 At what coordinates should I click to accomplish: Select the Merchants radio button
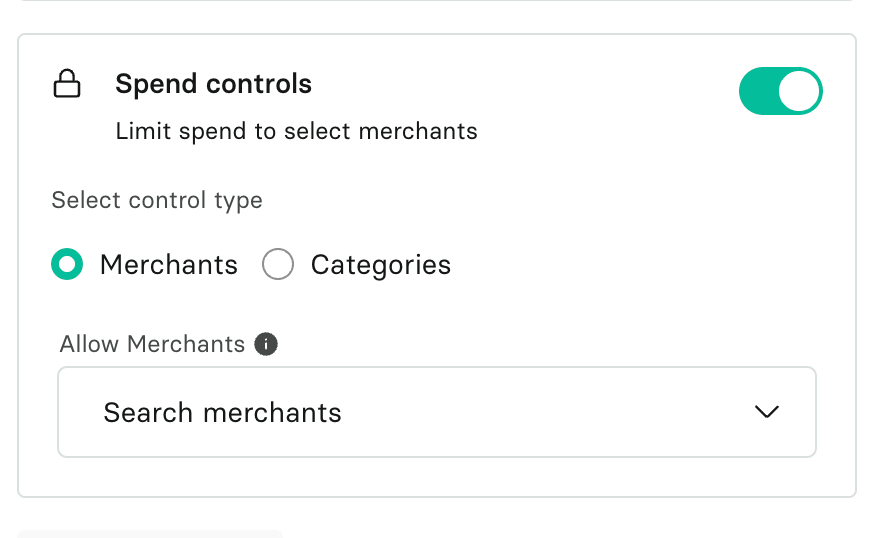68,265
